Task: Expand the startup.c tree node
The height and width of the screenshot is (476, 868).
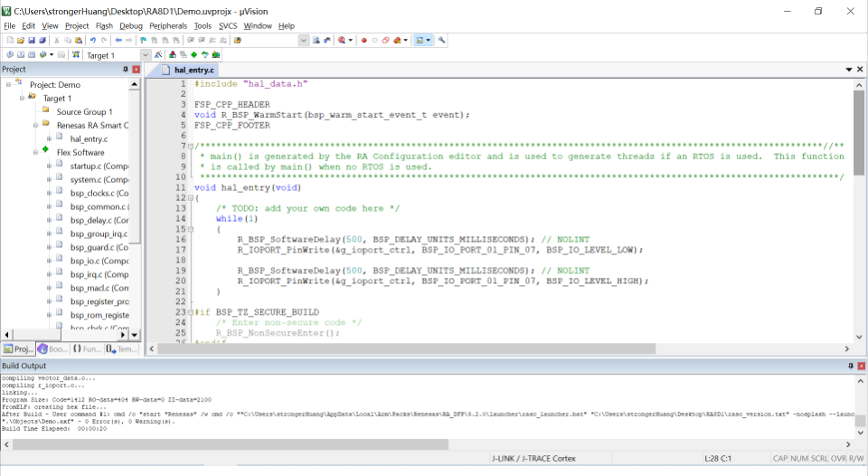Action: click(x=49, y=166)
